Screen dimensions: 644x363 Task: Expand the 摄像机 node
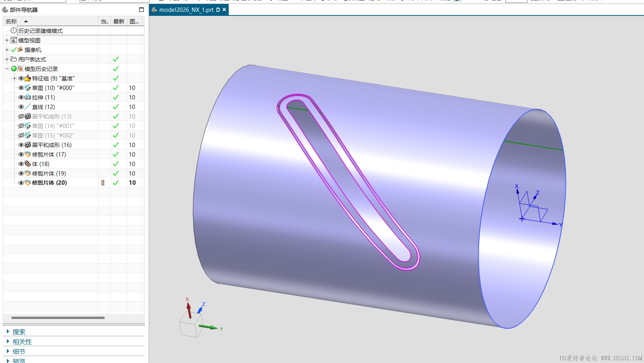click(x=7, y=50)
